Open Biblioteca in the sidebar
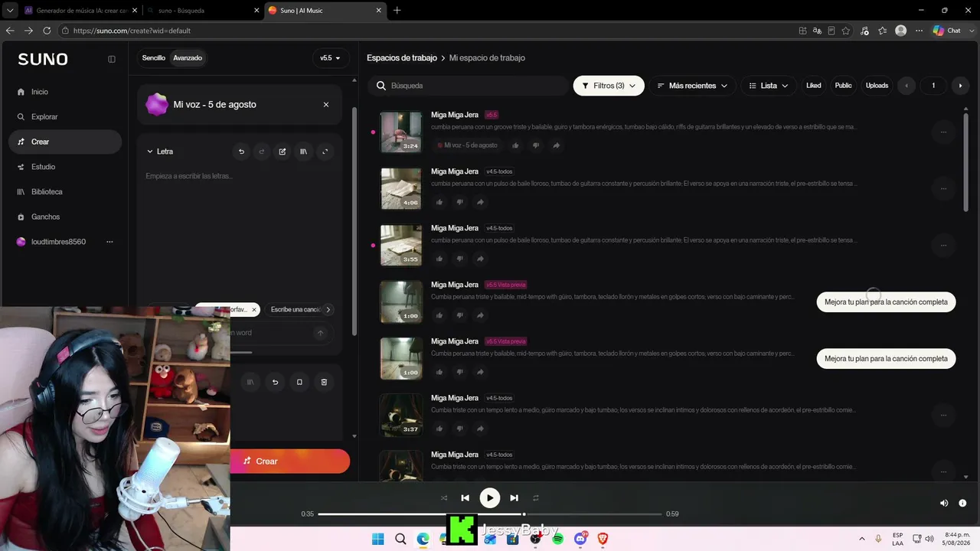980x551 pixels. [47, 192]
